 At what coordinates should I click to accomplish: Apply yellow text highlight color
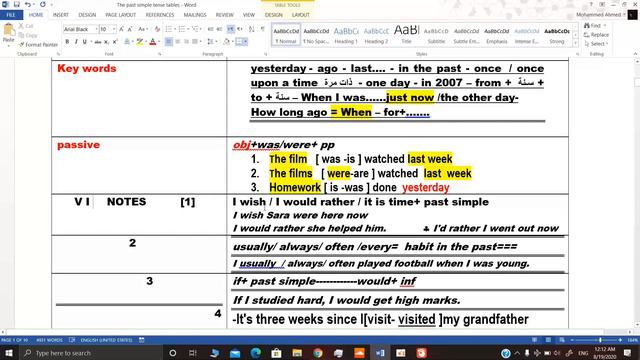tap(140, 42)
